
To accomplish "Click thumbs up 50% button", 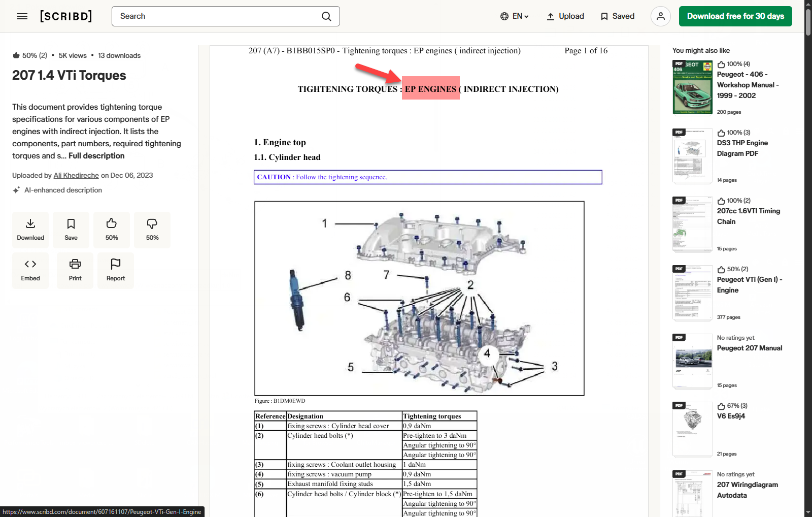I will coord(112,230).
